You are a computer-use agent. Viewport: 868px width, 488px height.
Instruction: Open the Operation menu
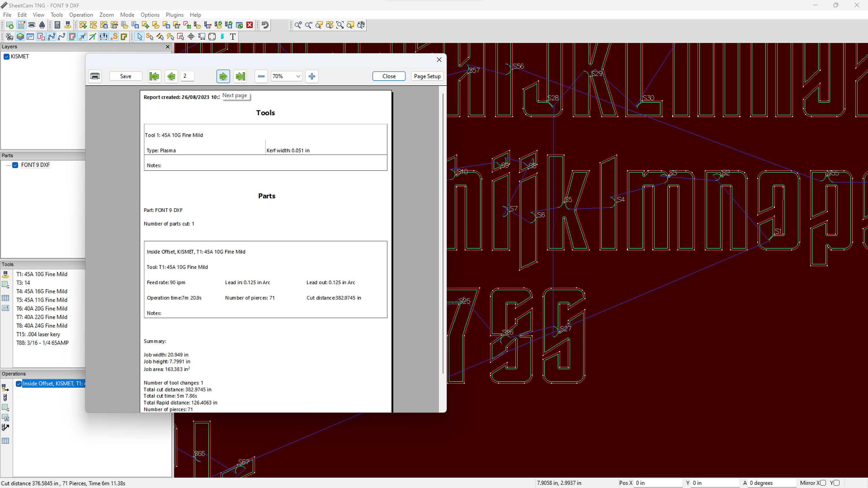81,15
